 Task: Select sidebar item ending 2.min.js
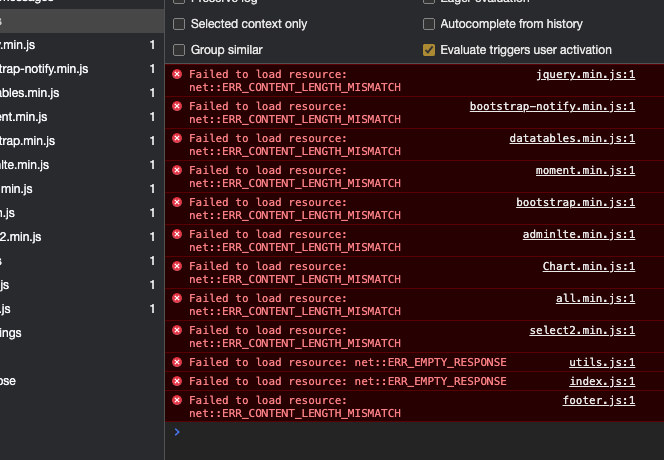(82, 237)
